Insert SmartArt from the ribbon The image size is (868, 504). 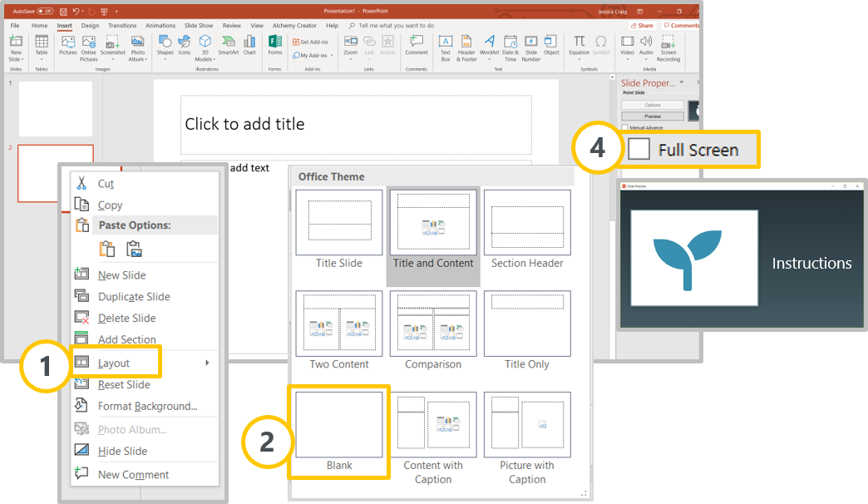click(228, 45)
